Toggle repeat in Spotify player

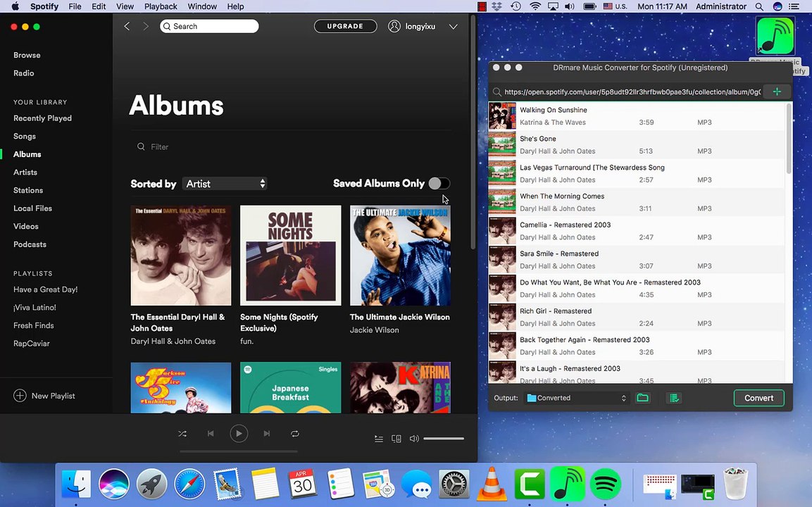tap(294, 434)
